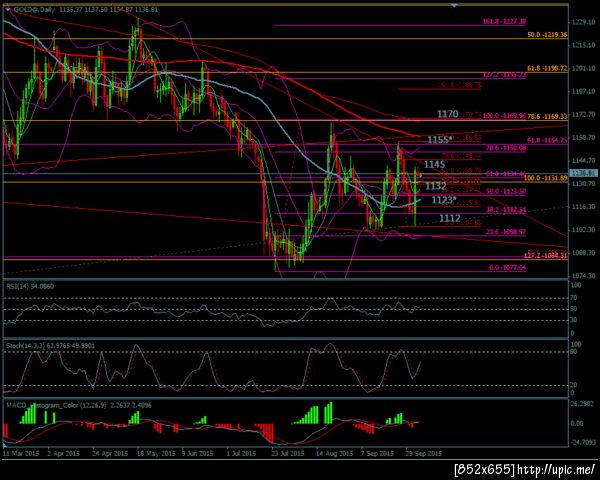Image resolution: width=600 pixels, height=480 pixels.
Task: Click the GOLD@,Daily symbol title text
Action: click(x=35, y=10)
